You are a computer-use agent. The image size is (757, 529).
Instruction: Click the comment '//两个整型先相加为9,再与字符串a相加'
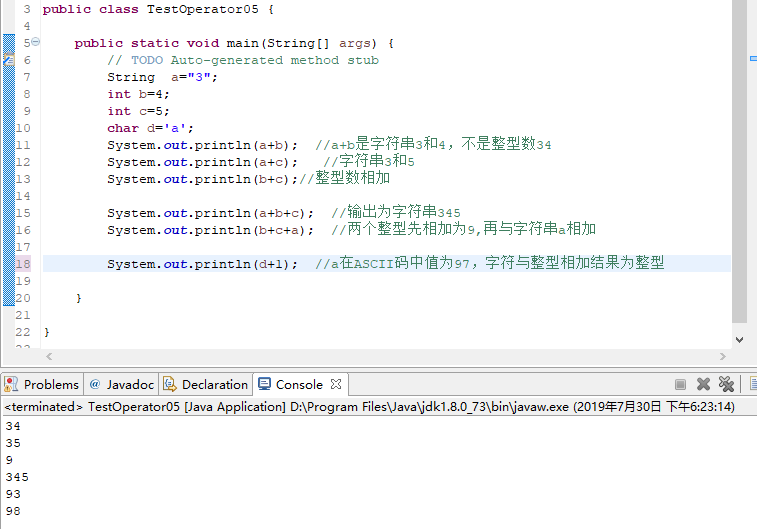point(463,229)
